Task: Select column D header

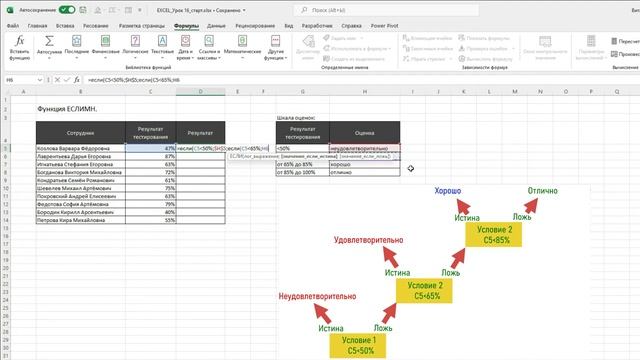Action: pyautogui.click(x=200, y=92)
